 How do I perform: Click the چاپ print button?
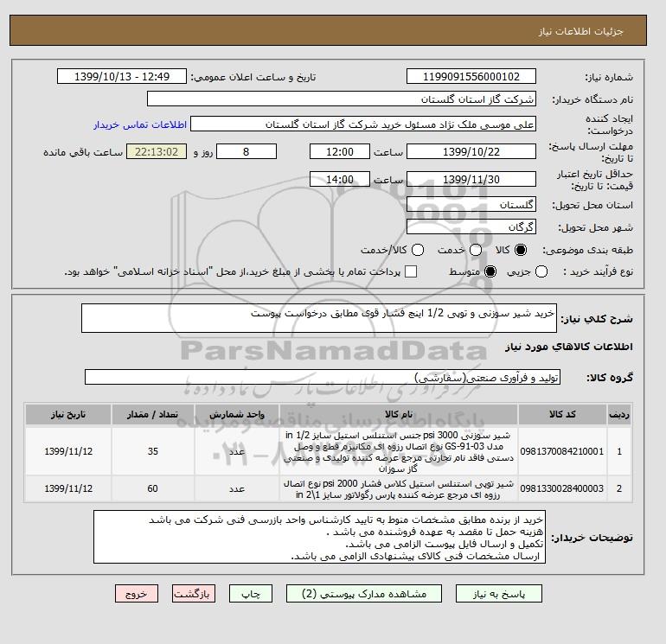point(251,594)
